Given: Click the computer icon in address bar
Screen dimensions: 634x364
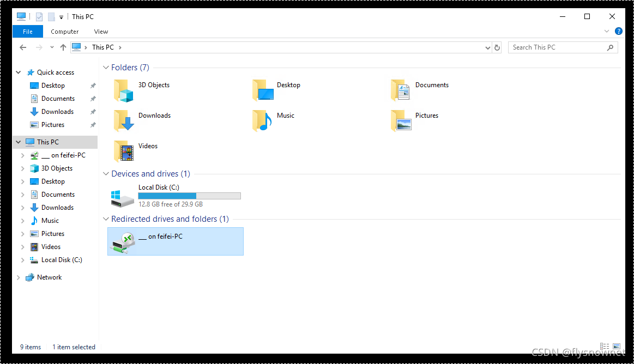Looking at the screenshot, I should [76, 47].
